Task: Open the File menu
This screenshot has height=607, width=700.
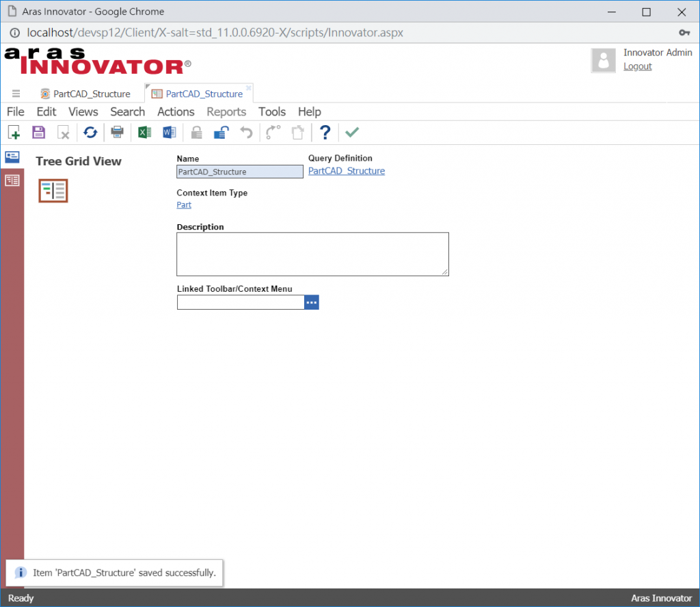Action: click(16, 111)
